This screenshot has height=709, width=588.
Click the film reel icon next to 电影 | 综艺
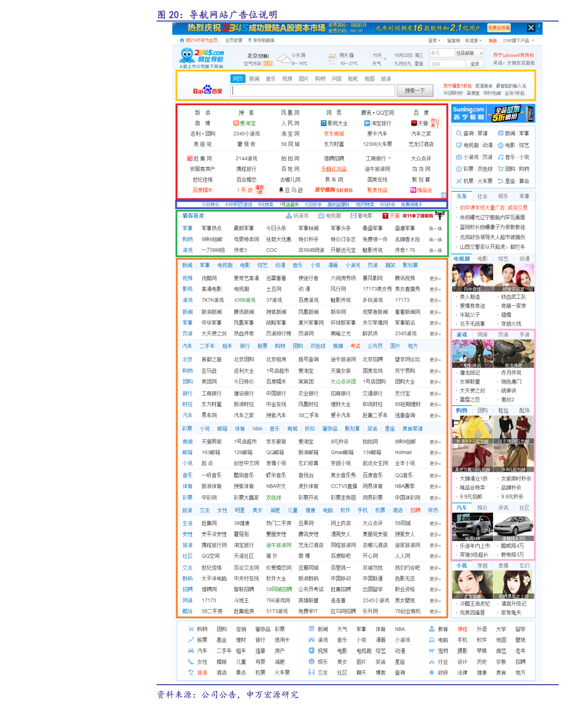500,145
